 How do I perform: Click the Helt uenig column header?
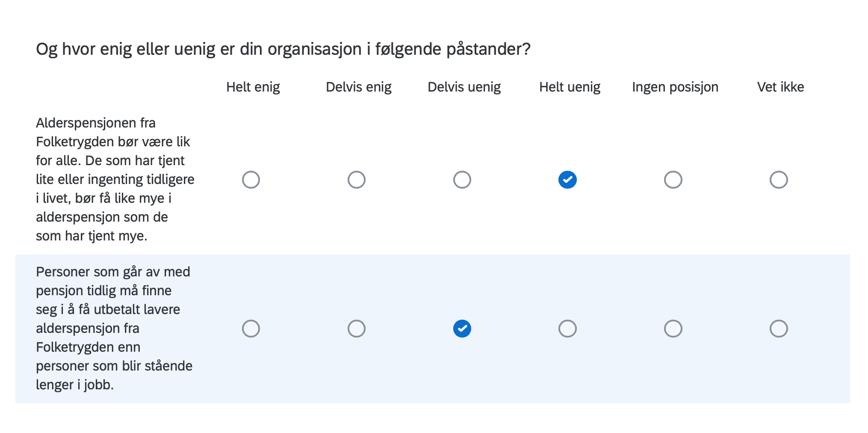pyautogui.click(x=570, y=87)
